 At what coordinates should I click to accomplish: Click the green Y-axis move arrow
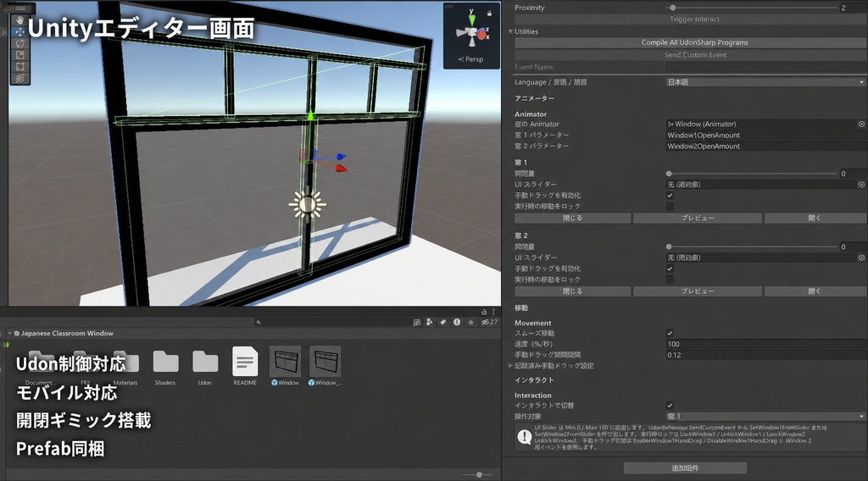pos(310,114)
